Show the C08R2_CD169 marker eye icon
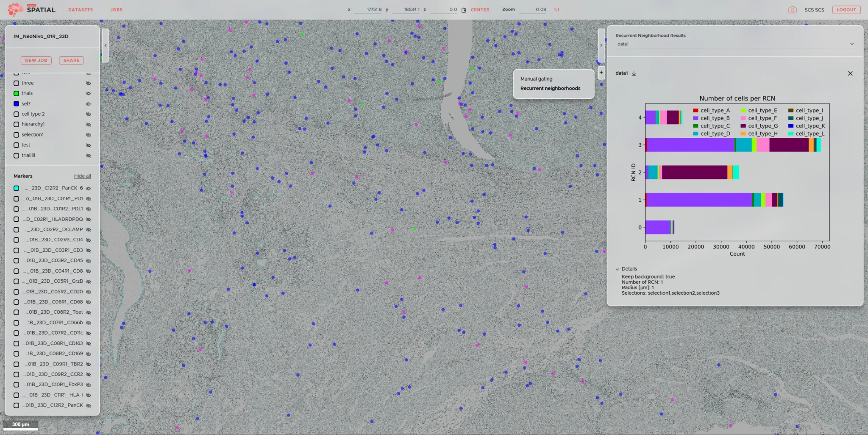This screenshot has width=868, height=435. (x=88, y=354)
